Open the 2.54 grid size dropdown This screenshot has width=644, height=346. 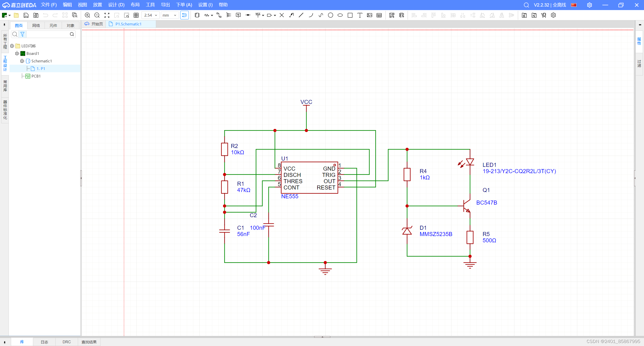point(151,15)
